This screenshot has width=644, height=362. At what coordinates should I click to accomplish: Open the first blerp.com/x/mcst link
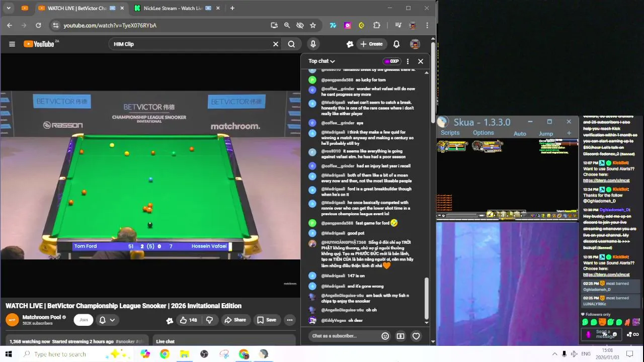click(x=606, y=180)
